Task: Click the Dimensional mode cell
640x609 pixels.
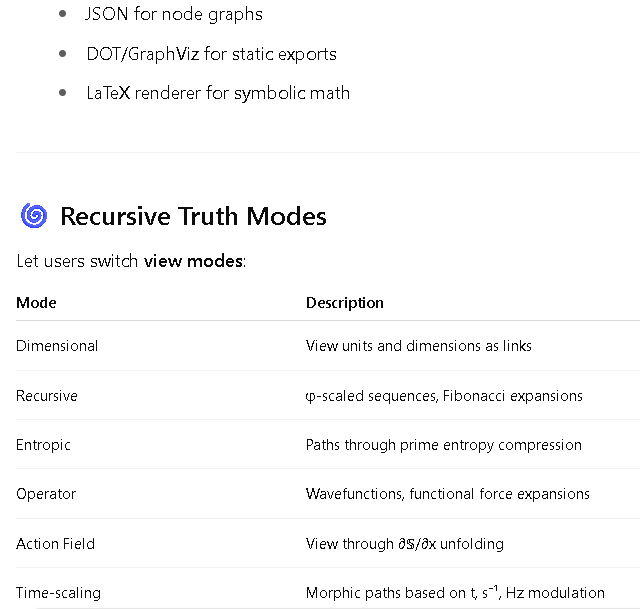Action: pos(57,346)
